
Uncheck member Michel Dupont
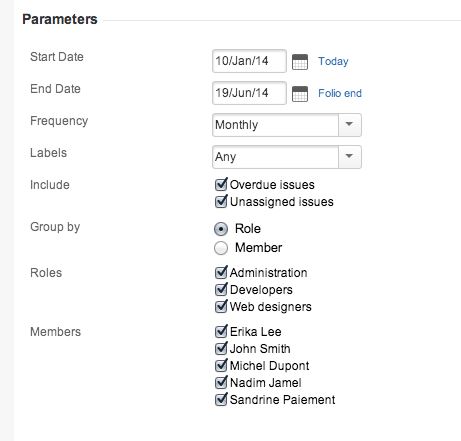tap(221, 365)
